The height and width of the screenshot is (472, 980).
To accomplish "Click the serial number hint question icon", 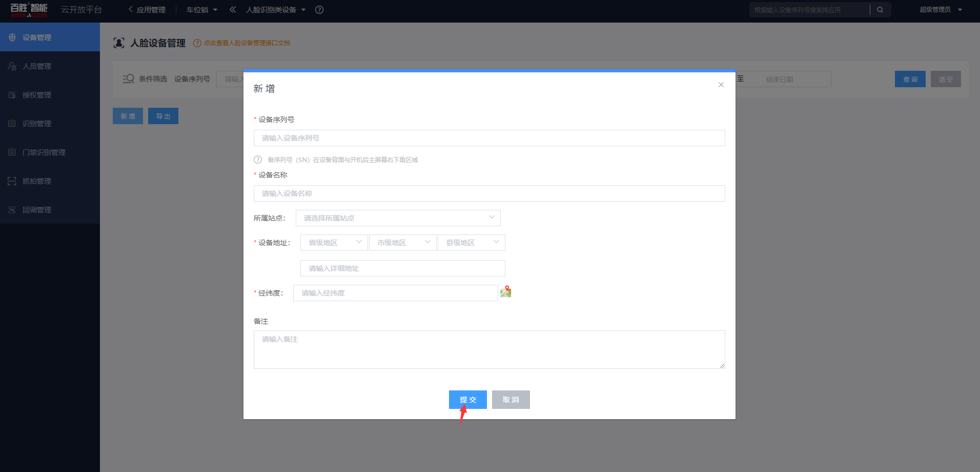I will pos(258,160).
